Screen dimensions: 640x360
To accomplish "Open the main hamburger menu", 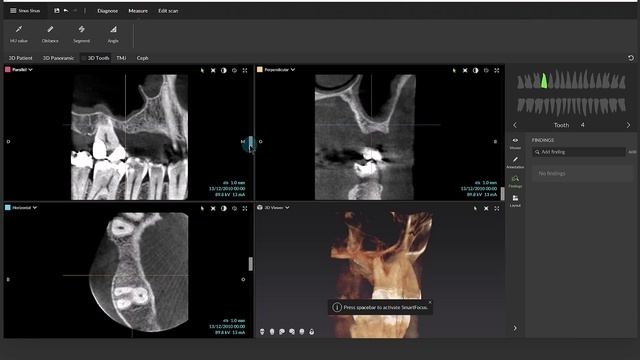I will coord(13,11).
